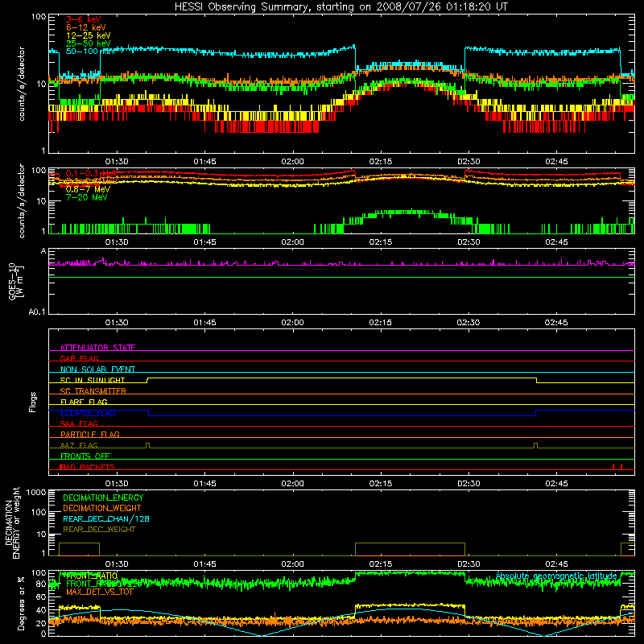Select the SAA_FLAG label
The height and width of the screenshot is (644, 644).
click(x=79, y=423)
